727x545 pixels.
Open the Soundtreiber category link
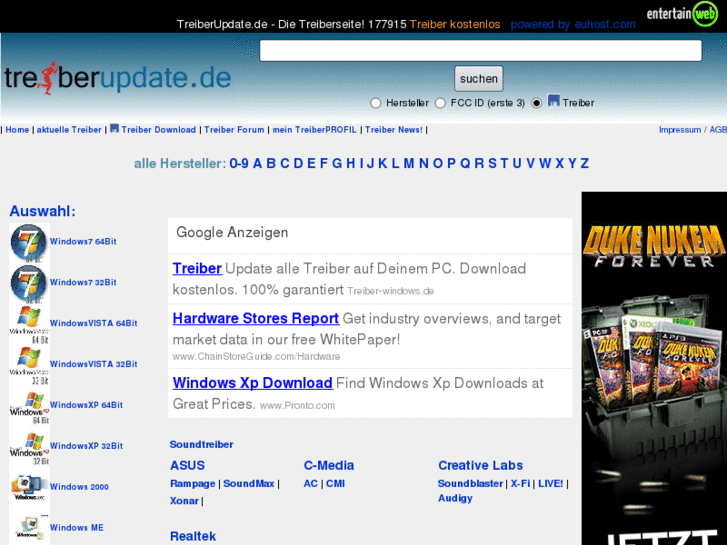click(201, 444)
